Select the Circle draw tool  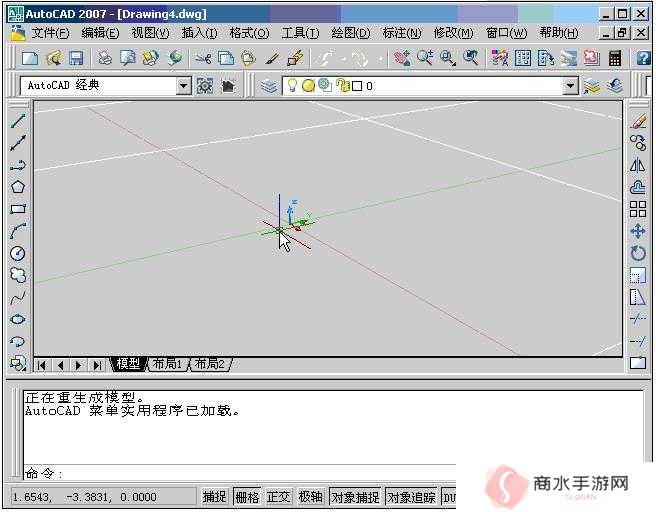[18, 253]
